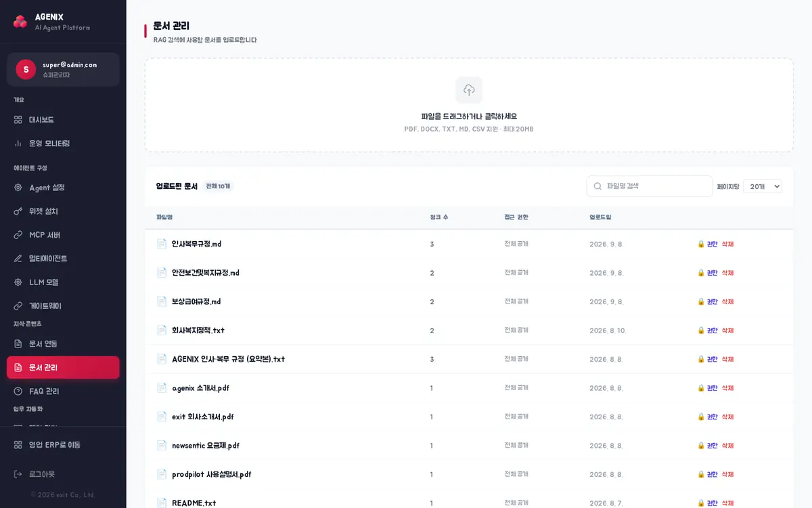The width and height of the screenshot is (812, 508).
Task: Open 대시보드 in the sidebar
Action: [63, 120]
